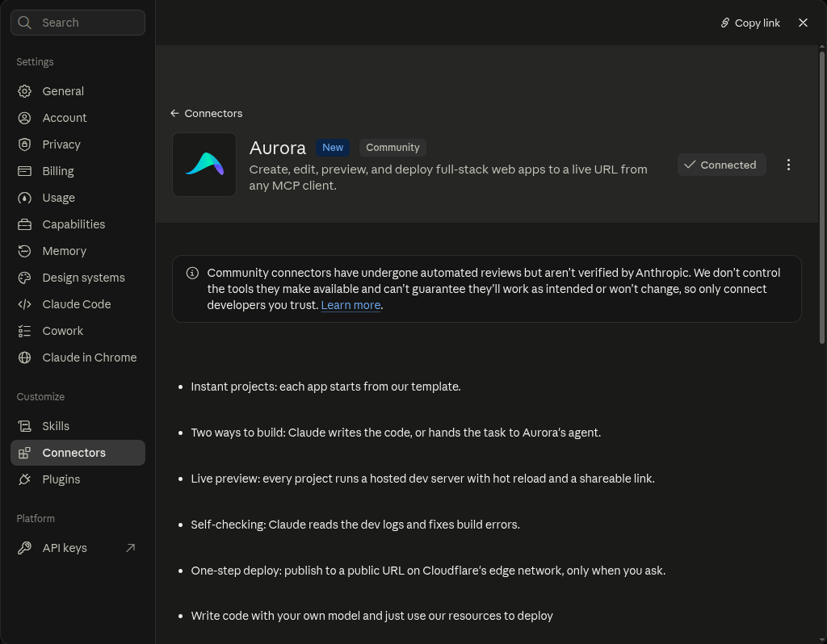Click the Copy link chain icon
Screen dimensions: 827x644
click(725, 23)
